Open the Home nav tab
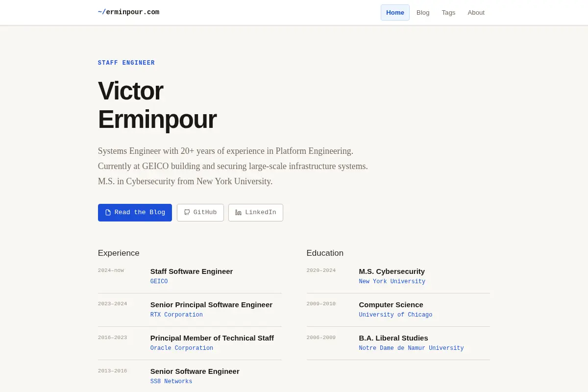Screen dimensions: 588x392 (x=395, y=13)
